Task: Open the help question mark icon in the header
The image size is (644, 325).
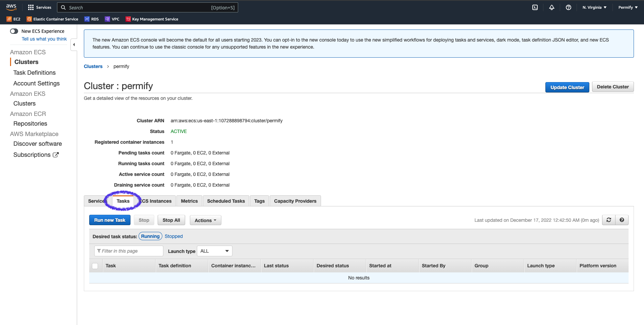Action: click(x=569, y=7)
